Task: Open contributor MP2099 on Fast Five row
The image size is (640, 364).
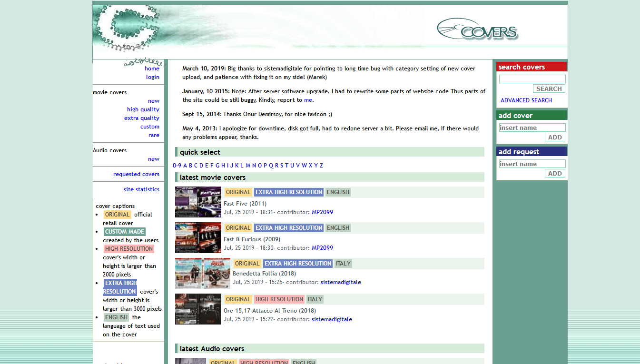Action: tap(322, 212)
